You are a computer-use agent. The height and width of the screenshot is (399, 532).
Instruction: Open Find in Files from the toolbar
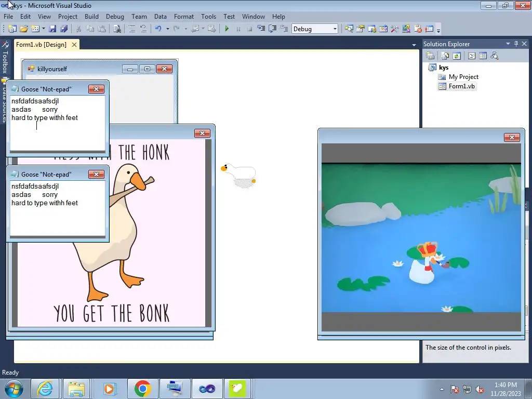(117, 29)
